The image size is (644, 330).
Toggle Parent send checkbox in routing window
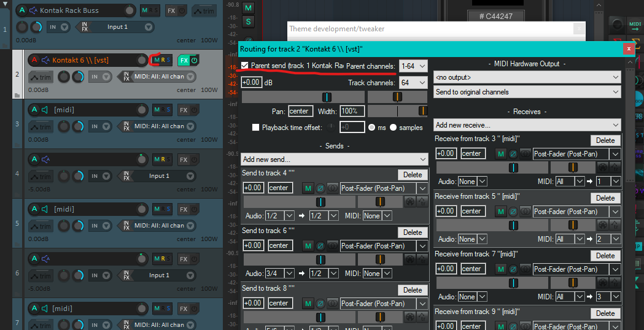(245, 65)
